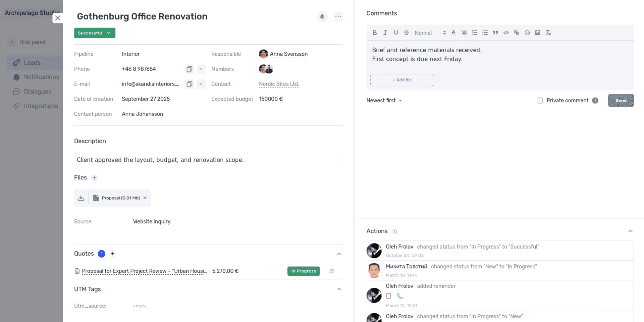This screenshot has height=322, width=644.
Task: Apply bold formatting in comment editor
Action: coord(375,33)
